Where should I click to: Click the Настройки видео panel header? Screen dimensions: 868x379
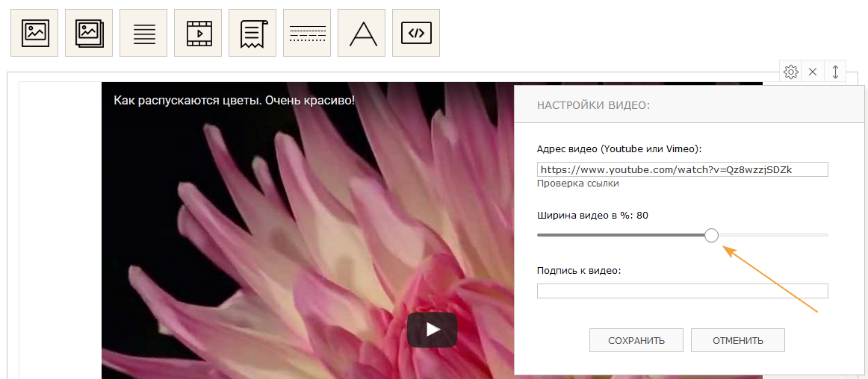tap(689, 104)
